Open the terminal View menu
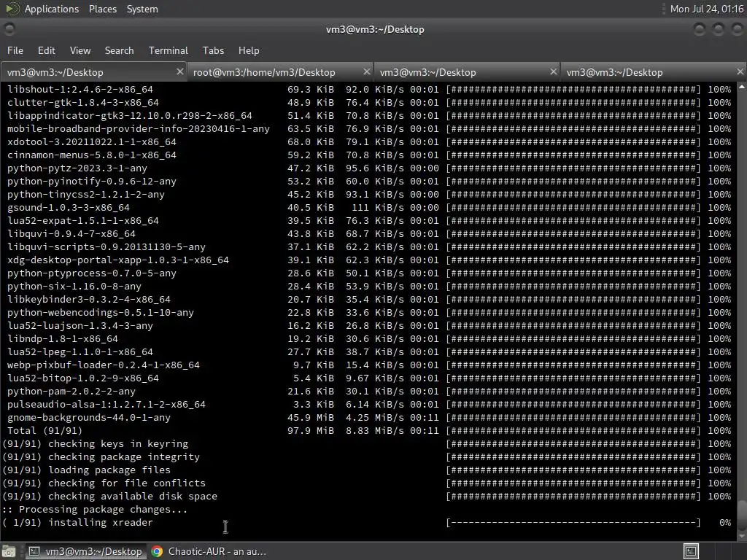The height and width of the screenshot is (560, 747). pos(80,50)
